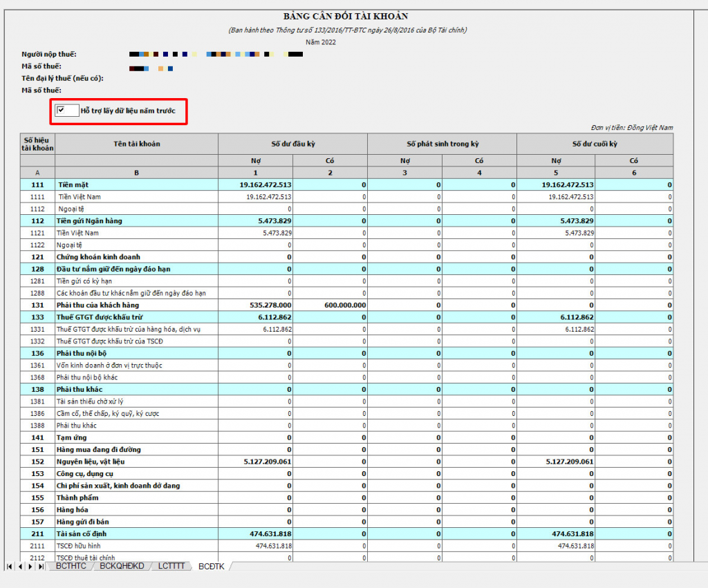Screen dimensions: 708x588
Task: Uncheck 'Hỗ trợ lấy dữ liệu năm trước' checkbox
Action: coord(62,110)
